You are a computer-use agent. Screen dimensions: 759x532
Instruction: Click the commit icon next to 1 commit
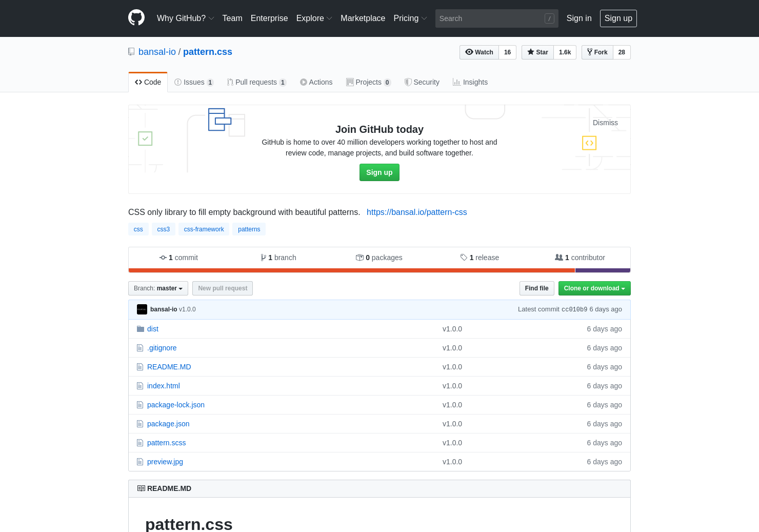tap(163, 258)
